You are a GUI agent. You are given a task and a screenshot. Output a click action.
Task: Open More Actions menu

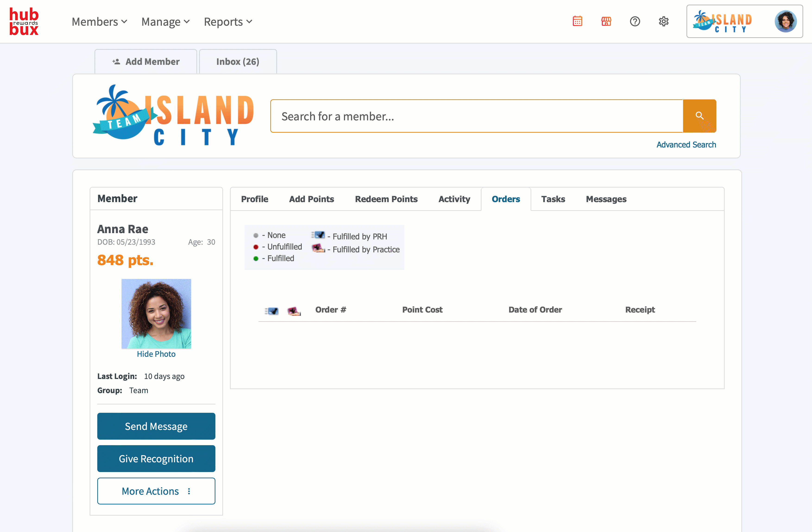(156, 491)
